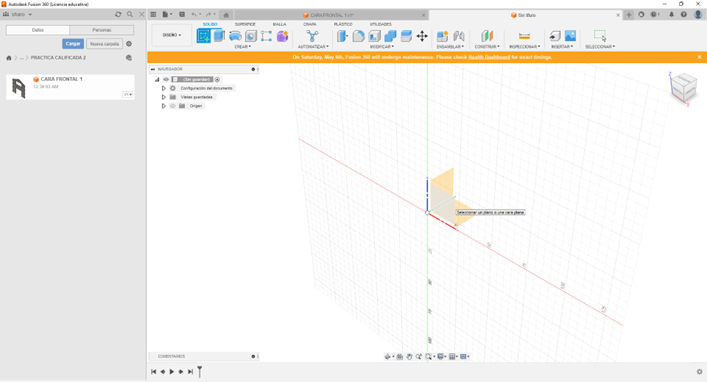Activate the radio button next to root component
Screen dimensions: 707x382
(x=217, y=79)
